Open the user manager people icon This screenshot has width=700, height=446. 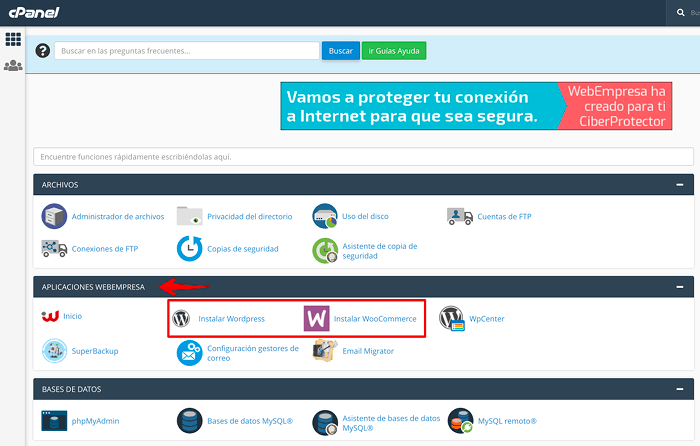[13, 66]
